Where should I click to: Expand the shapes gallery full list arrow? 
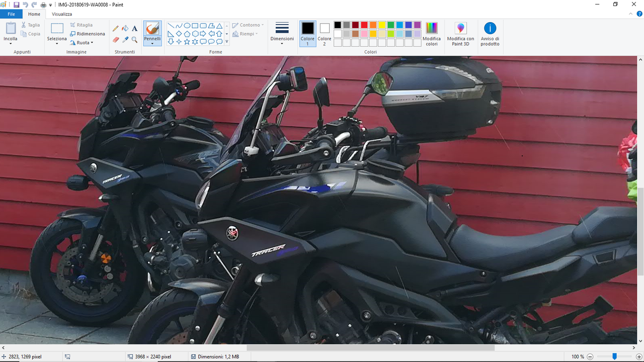click(227, 42)
